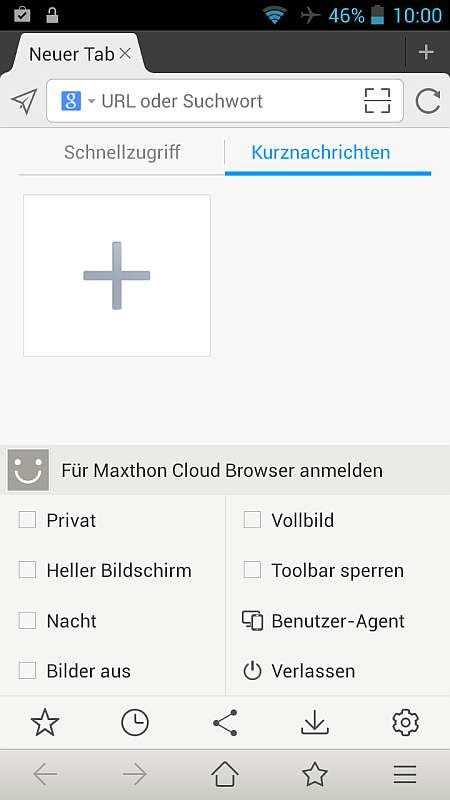Screen dimensions: 450x800
Task: Tap the share icon
Action: pyautogui.click(x=225, y=723)
